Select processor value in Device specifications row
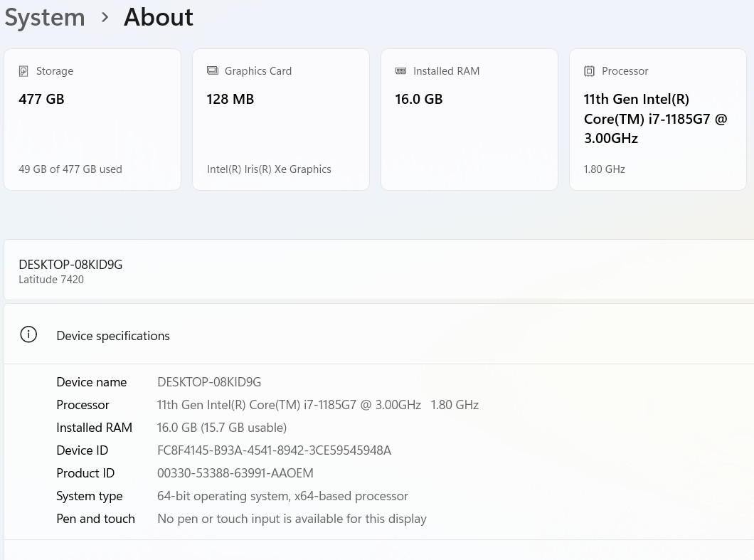The image size is (754, 560). point(318,405)
